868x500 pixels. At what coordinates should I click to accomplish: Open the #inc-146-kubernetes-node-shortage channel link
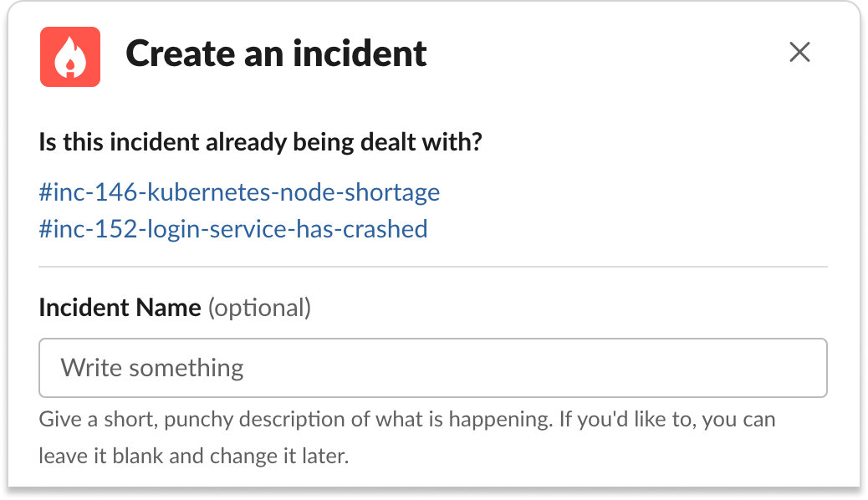point(239,192)
